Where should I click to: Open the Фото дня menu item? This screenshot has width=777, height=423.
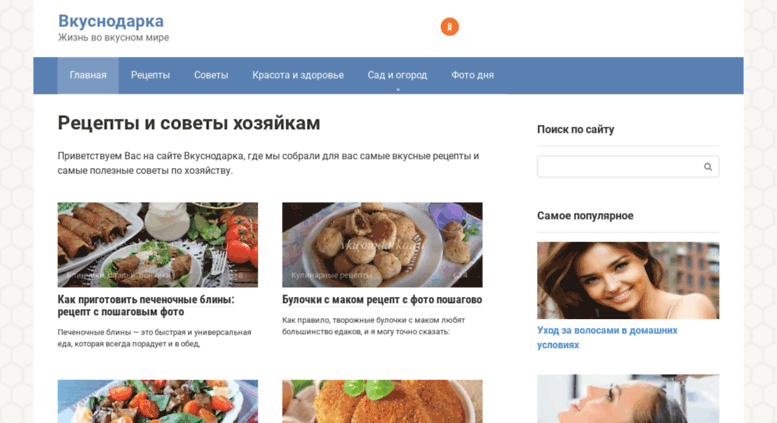[x=472, y=75]
